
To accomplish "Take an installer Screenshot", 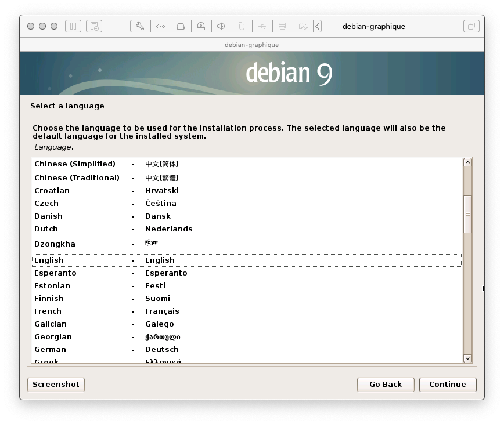I will pos(56,385).
